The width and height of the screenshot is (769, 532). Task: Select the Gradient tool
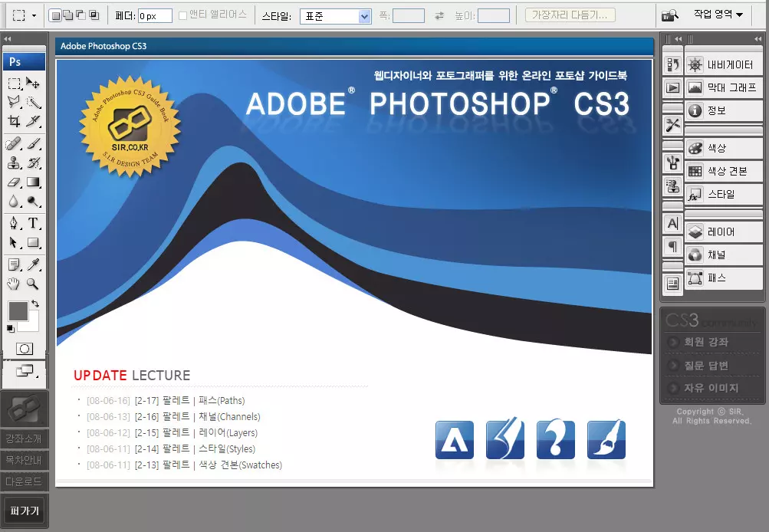(33, 182)
